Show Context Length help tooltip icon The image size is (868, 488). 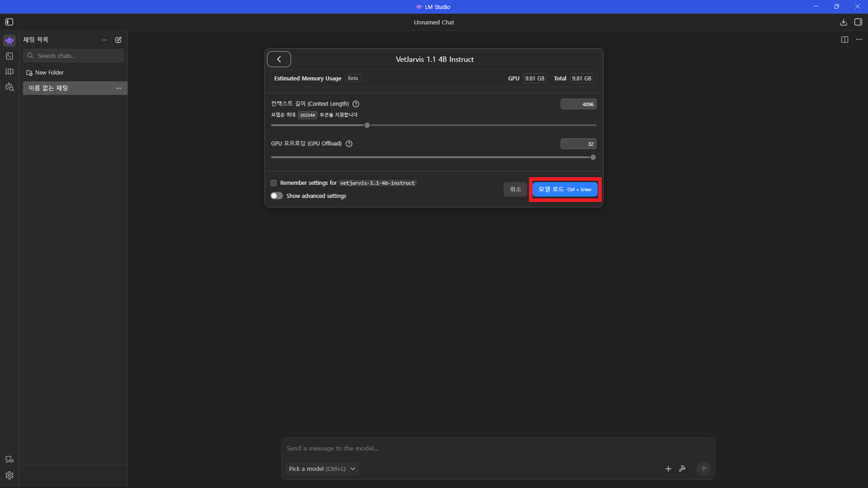tap(356, 104)
